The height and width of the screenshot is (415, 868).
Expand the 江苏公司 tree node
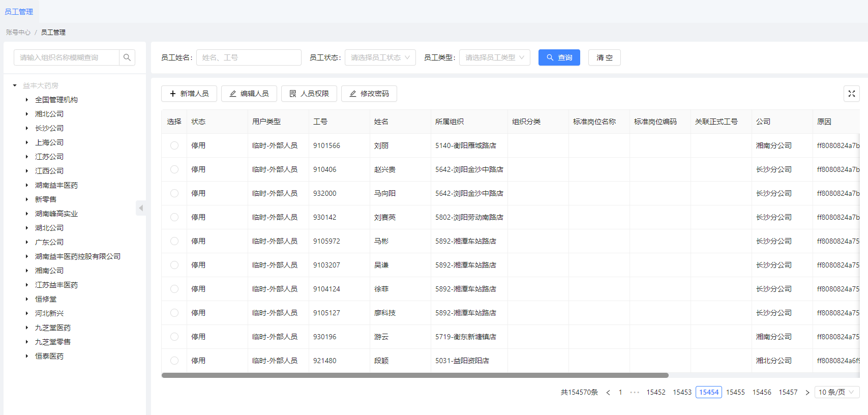(27, 157)
